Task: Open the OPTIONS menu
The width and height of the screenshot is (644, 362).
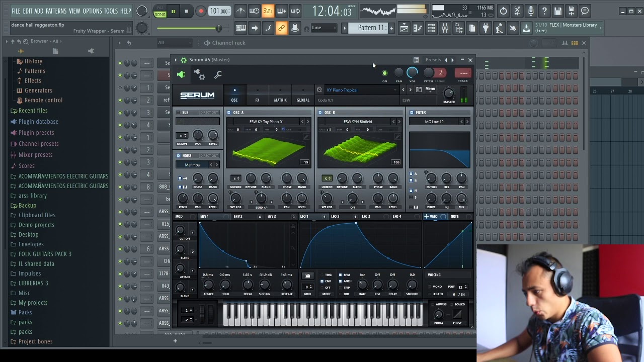Action: click(x=92, y=11)
